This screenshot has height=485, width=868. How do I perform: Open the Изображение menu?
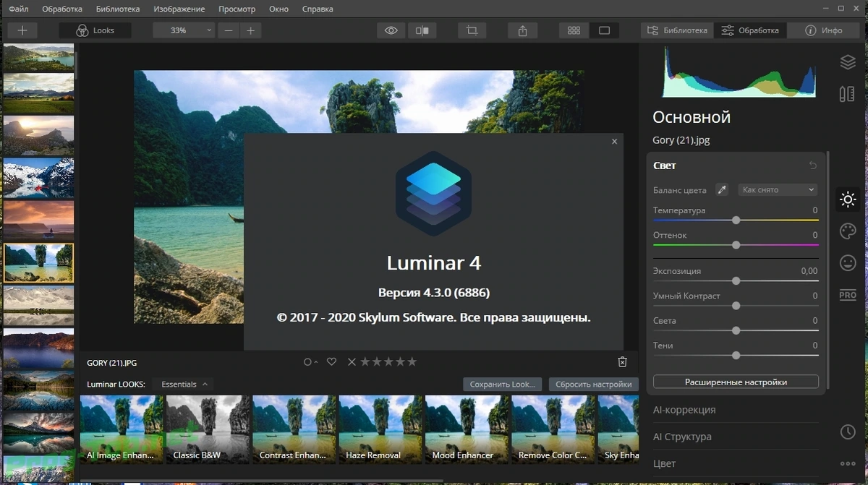tap(179, 9)
